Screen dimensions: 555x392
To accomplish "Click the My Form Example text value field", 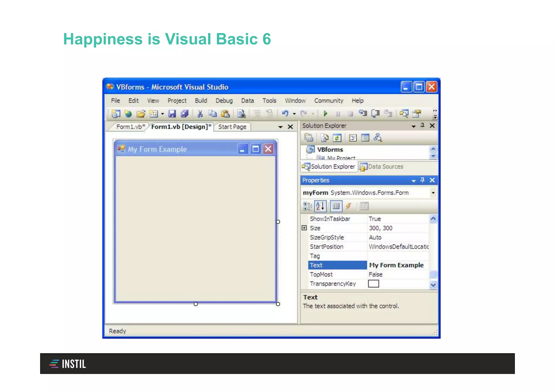I will click(x=398, y=265).
